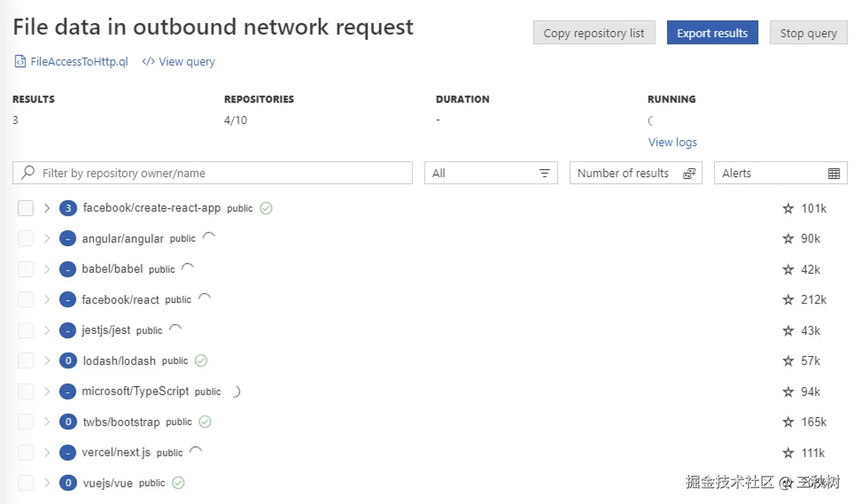Click the search magnifier icon in filter box

pyautogui.click(x=28, y=173)
